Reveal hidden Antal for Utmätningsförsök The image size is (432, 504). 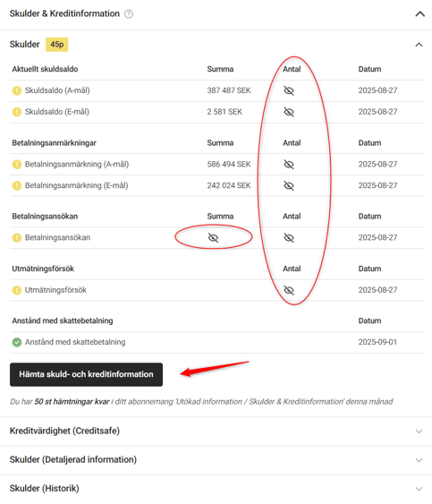pos(289,290)
